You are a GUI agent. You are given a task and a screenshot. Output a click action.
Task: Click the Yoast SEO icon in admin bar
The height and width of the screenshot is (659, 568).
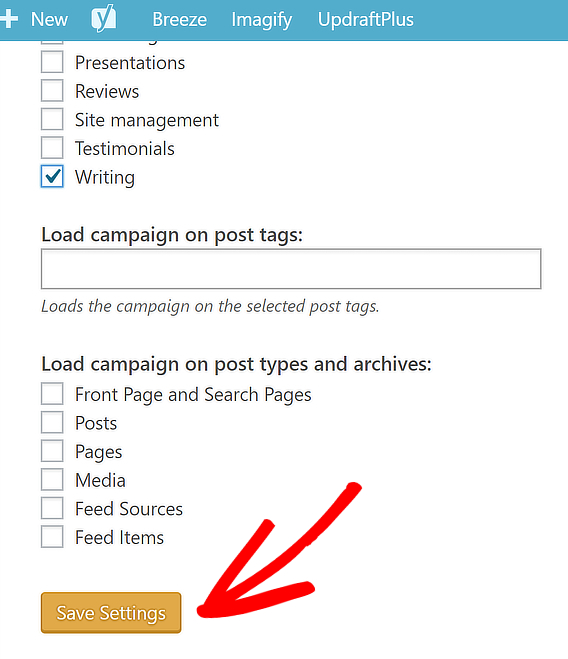[103, 18]
